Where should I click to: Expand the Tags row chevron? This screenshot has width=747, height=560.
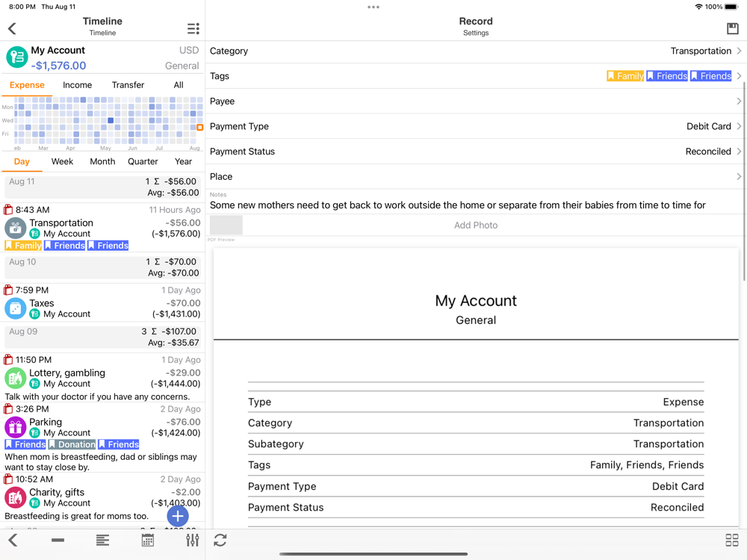tap(739, 75)
